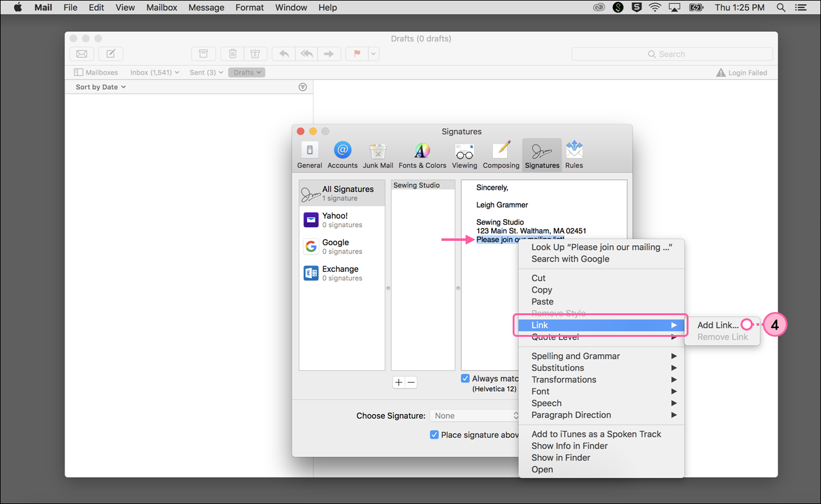Open the Sort by Date dropdown
The height and width of the screenshot is (504, 821).
click(101, 87)
